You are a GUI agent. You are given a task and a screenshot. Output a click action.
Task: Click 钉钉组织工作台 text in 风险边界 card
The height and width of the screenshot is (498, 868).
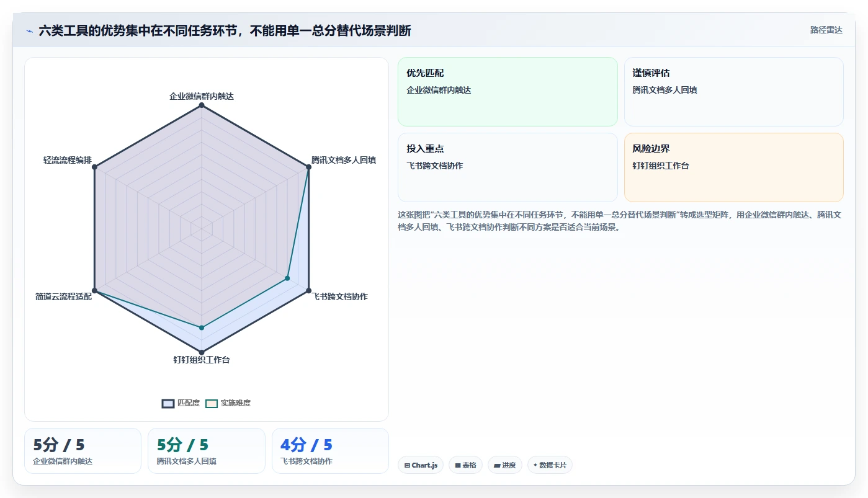pyautogui.click(x=661, y=166)
